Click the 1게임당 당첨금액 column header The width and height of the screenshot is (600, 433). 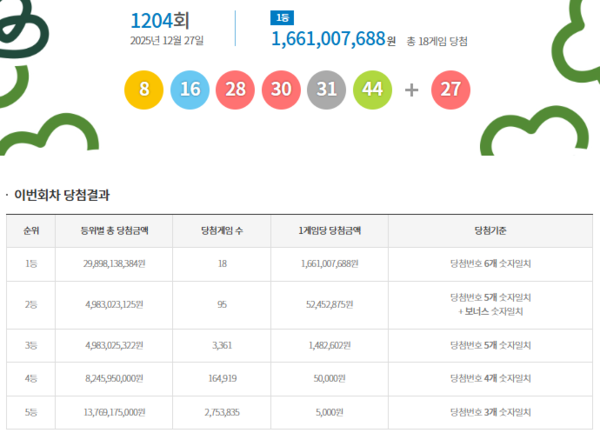point(330,231)
